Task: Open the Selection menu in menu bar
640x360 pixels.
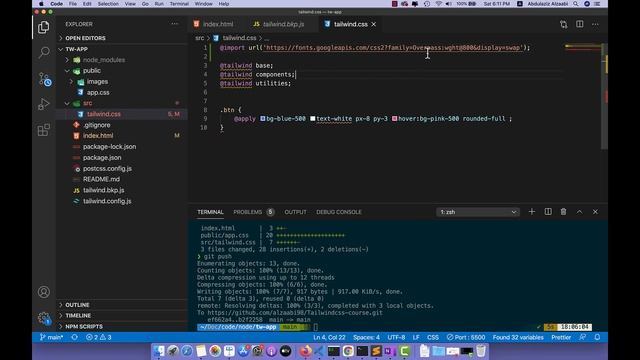Action: tap(108, 4)
